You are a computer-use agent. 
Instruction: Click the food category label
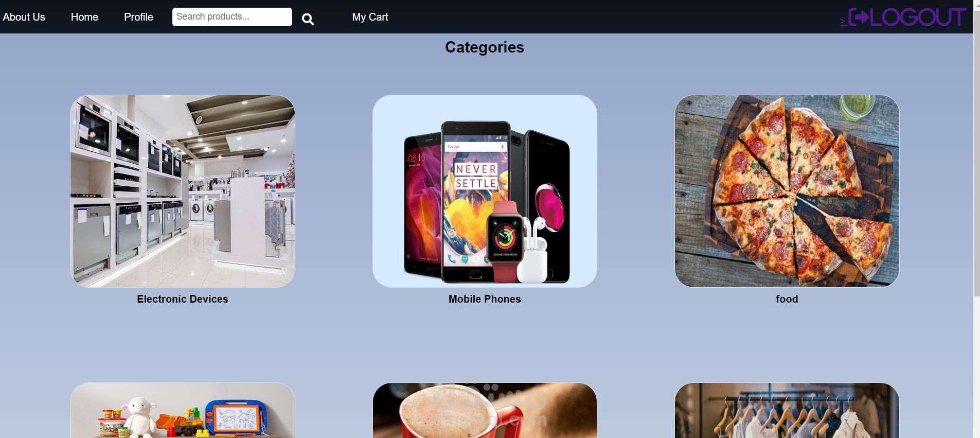pos(787,299)
